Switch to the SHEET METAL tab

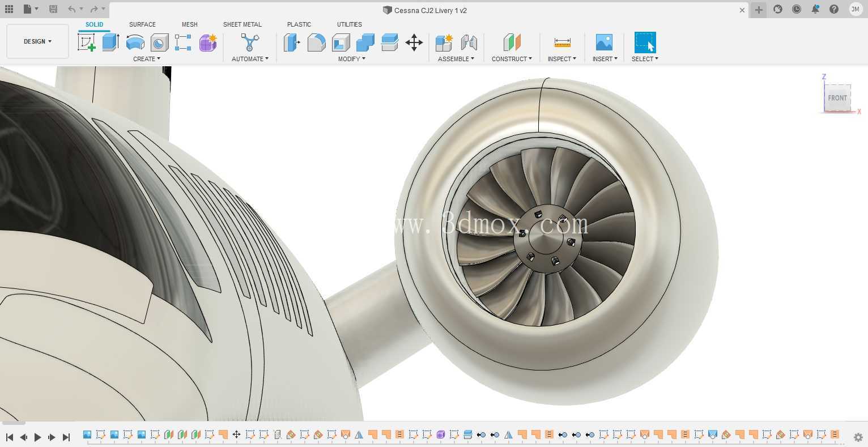(242, 24)
